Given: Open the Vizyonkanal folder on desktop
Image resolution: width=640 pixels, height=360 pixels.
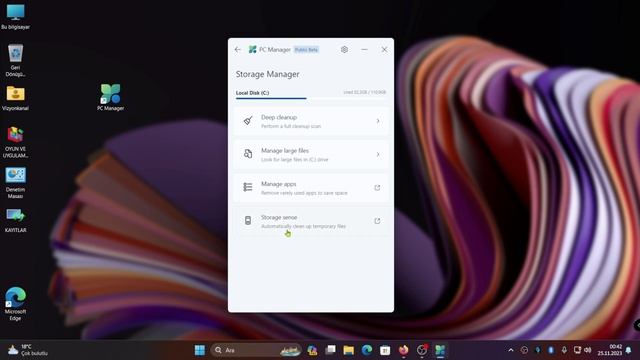Looking at the screenshot, I should [x=16, y=98].
